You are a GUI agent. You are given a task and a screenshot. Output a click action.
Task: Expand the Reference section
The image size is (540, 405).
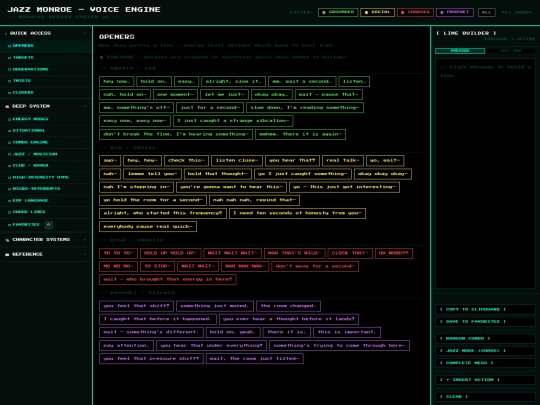coord(46,254)
